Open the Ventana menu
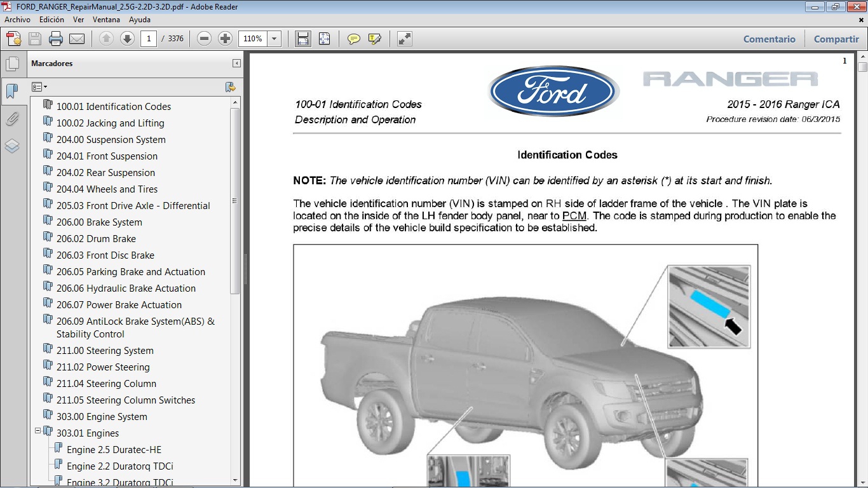 pos(107,20)
